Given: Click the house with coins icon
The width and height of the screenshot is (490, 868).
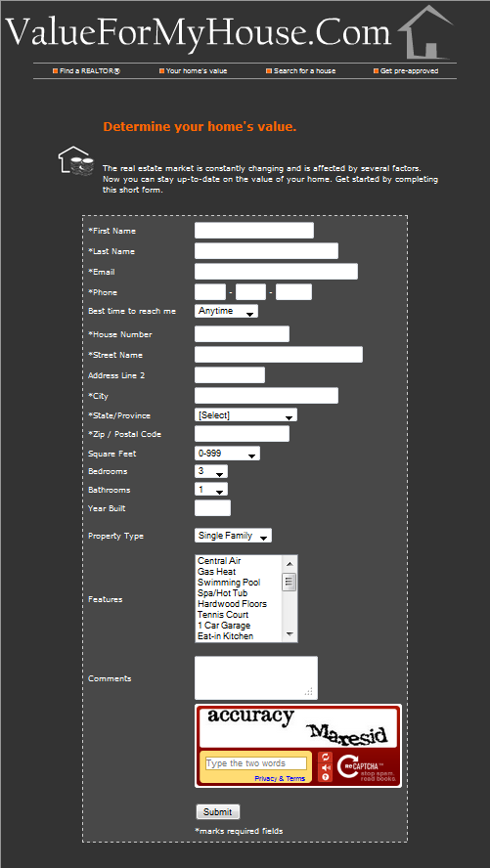Looking at the screenshot, I should 76,161.
